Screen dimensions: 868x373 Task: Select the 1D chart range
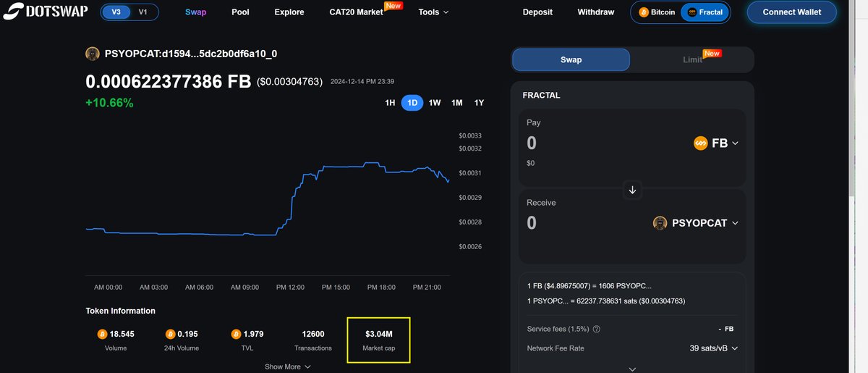[x=412, y=103]
